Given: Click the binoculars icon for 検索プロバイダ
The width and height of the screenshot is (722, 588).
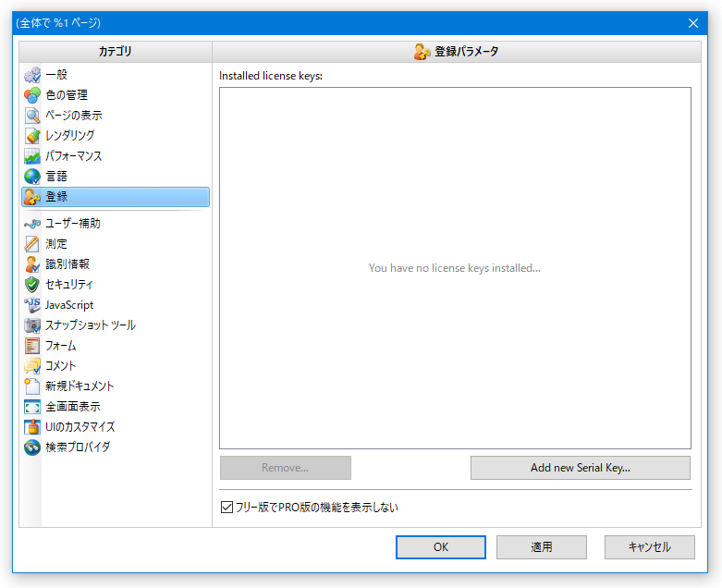Looking at the screenshot, I should point(32,447).
